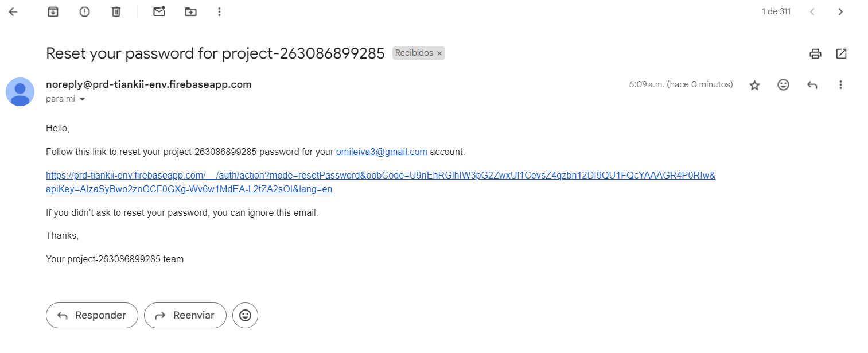Open the Firebase reset password link
868x353 pixels.
[x=380, y=182]
